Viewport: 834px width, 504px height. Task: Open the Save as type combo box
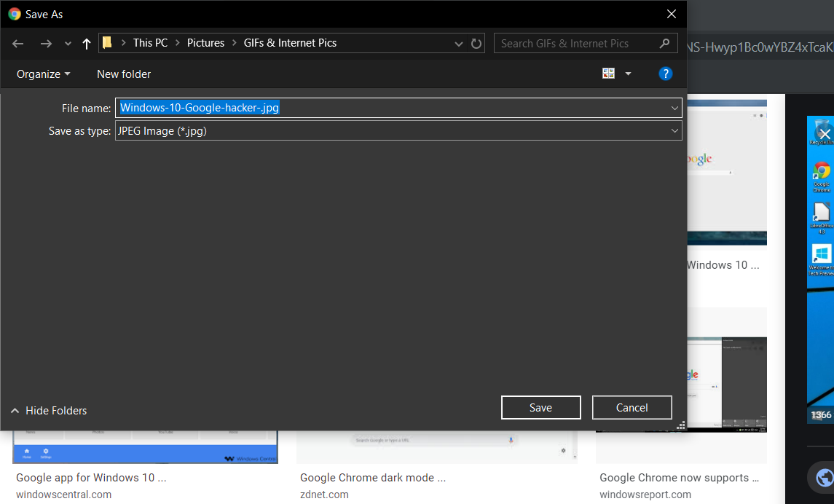[398, 131]
